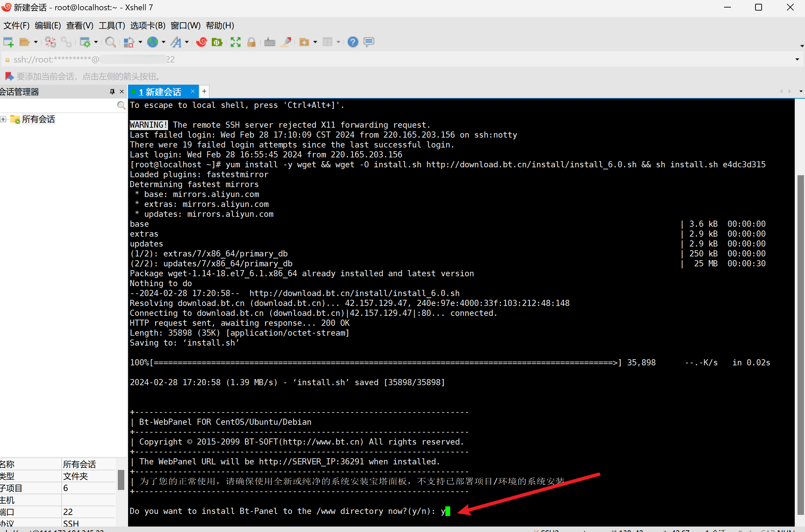Image resolution: width=805 pixels, height=532 pixels.
Task: Open the tab list dropdown arrow
Action: point(801,92)
